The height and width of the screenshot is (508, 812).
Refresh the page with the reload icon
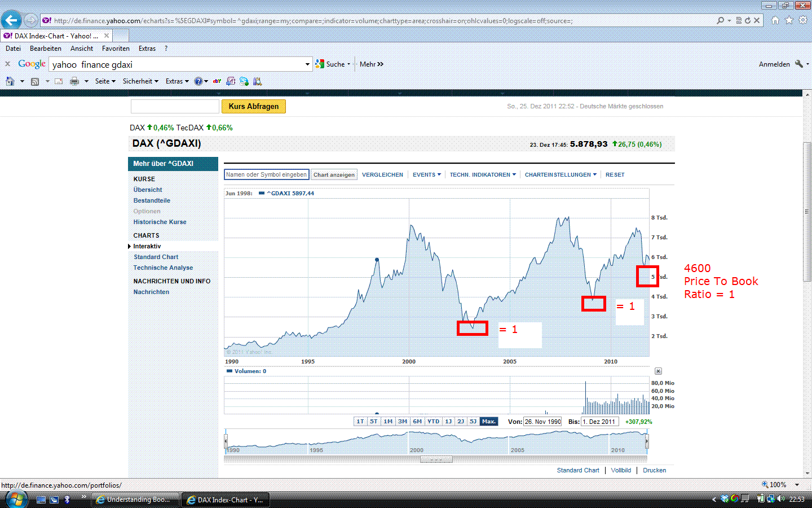coord(748,20)
